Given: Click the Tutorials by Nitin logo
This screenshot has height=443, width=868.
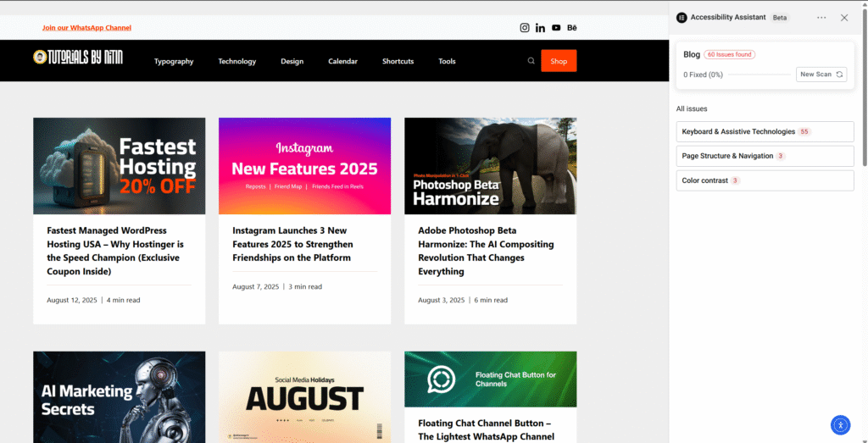Looking at the screenshot, I should click(78, 57).
